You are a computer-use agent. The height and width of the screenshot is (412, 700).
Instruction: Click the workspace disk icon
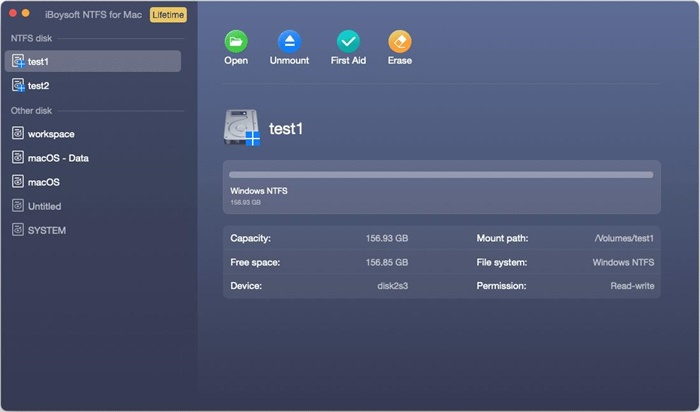18,134
